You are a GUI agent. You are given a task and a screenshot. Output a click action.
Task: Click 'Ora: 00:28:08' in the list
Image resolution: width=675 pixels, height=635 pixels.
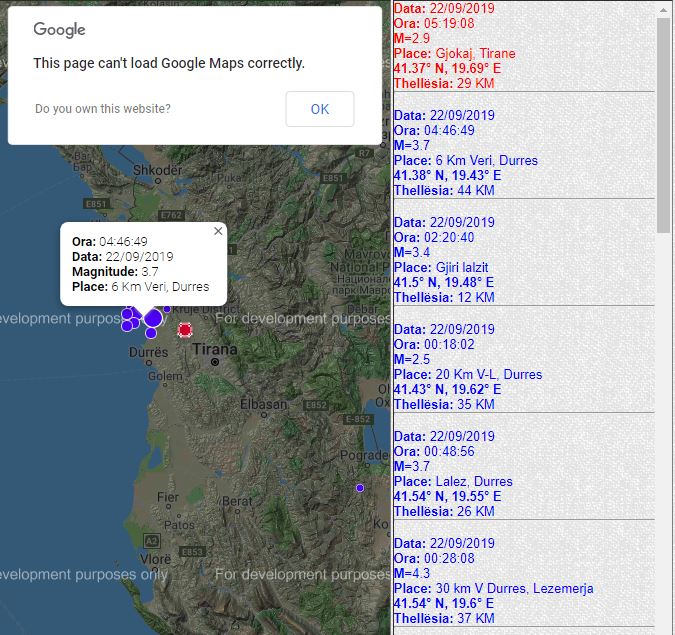434,558
